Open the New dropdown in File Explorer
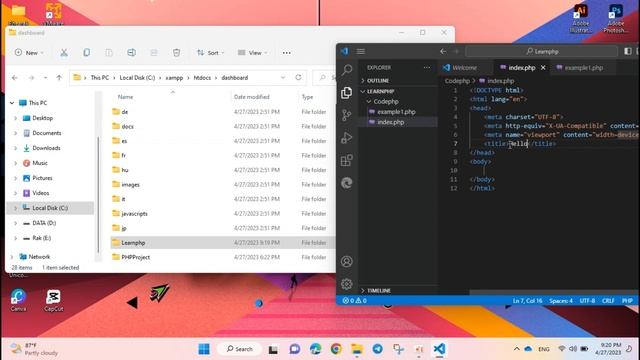The height and width of the screenshot is (360, 640). pyautogui.click(x=29, y=53)
